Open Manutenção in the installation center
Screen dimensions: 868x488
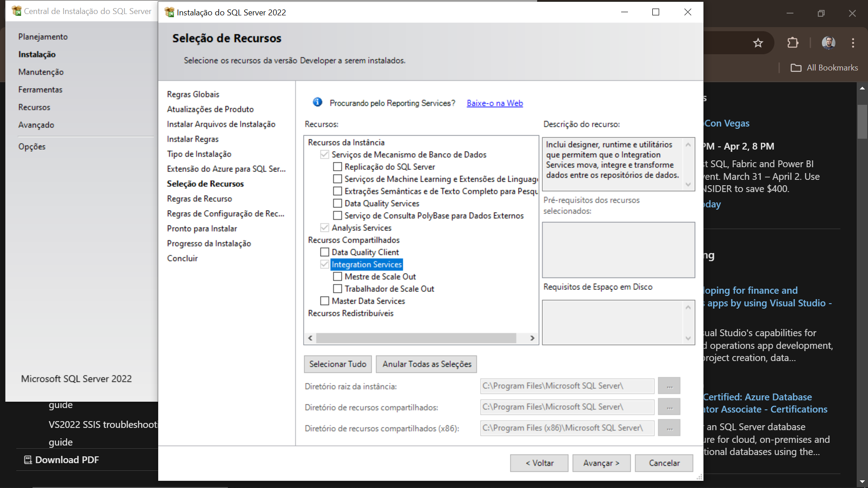tap(41, 72)
